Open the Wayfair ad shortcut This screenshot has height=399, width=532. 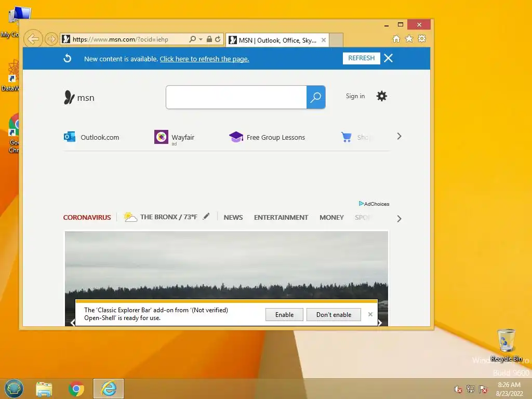(175, 137)
